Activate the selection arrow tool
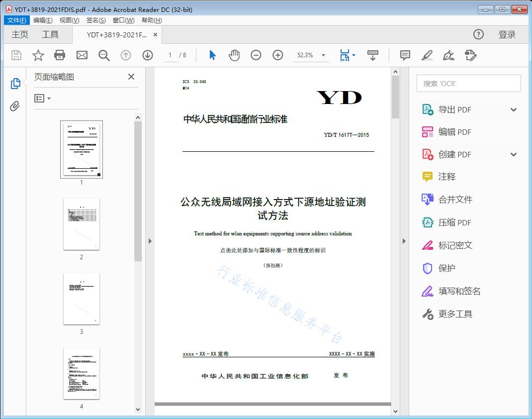 coord(211,55)
